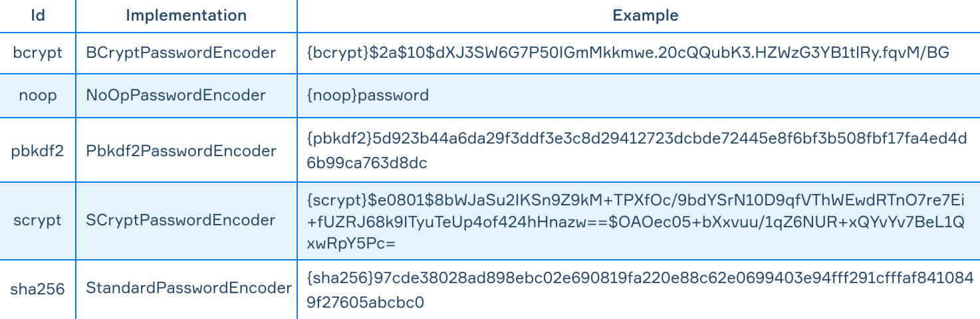Click StandardPasswordEncoder implementation text
This screenshot has height=319, width=980.
[189, 288]
